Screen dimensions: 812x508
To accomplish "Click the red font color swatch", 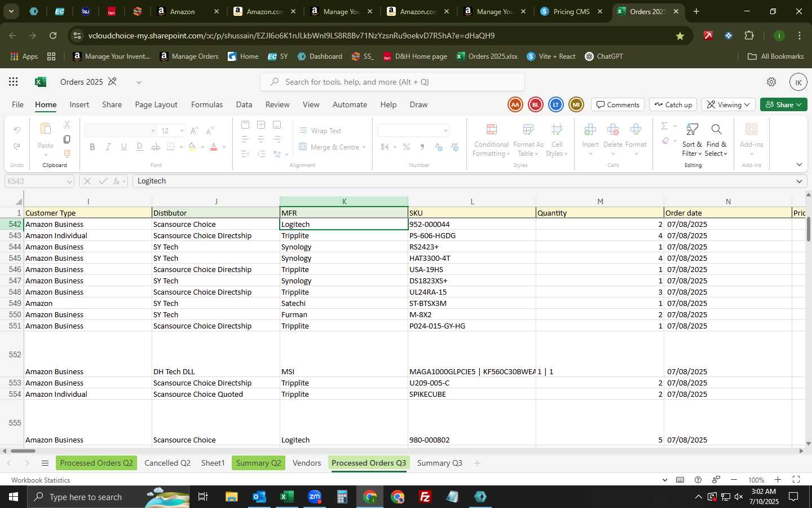I will 214,147.
